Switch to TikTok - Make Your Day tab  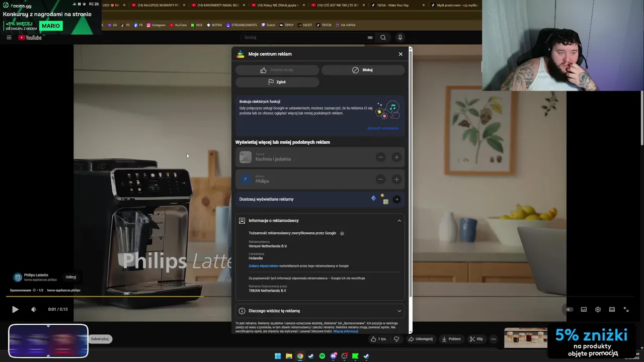(397, 5)
